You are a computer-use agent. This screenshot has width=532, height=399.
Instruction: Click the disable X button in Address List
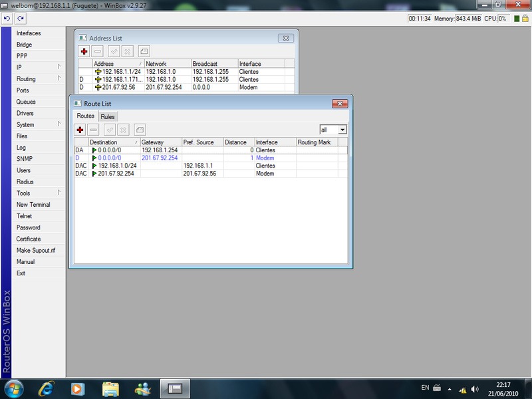[x=127, y=52]
